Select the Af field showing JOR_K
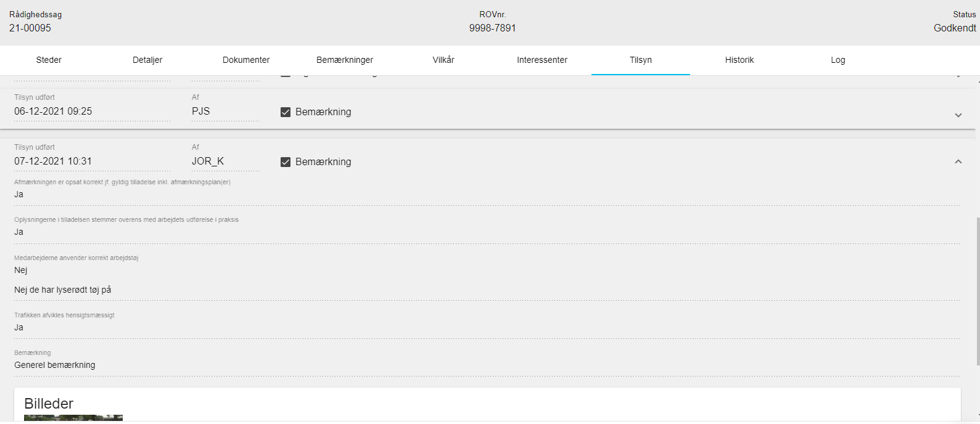 point(224,161)
